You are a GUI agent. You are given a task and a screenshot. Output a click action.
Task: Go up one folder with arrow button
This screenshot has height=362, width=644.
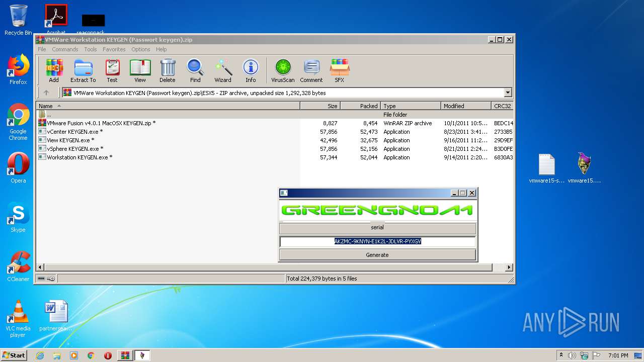pyautogui.click(x=46, y=93)
